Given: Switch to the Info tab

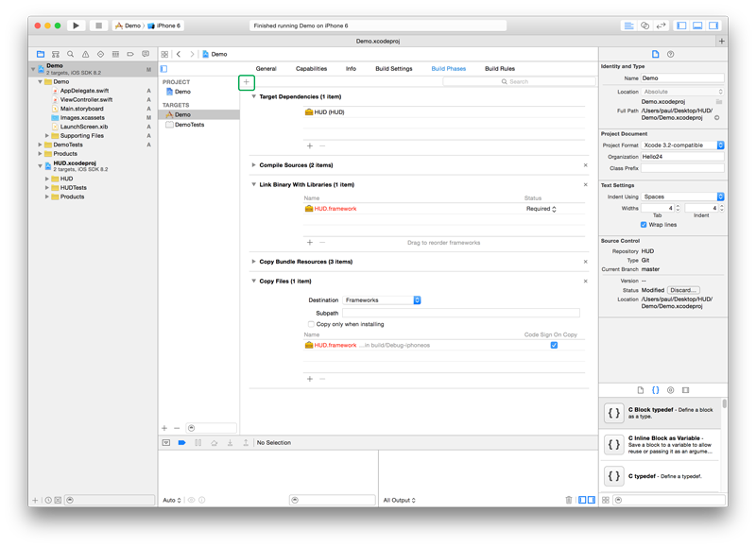Looking at the screenshot, I should [351, 68].
